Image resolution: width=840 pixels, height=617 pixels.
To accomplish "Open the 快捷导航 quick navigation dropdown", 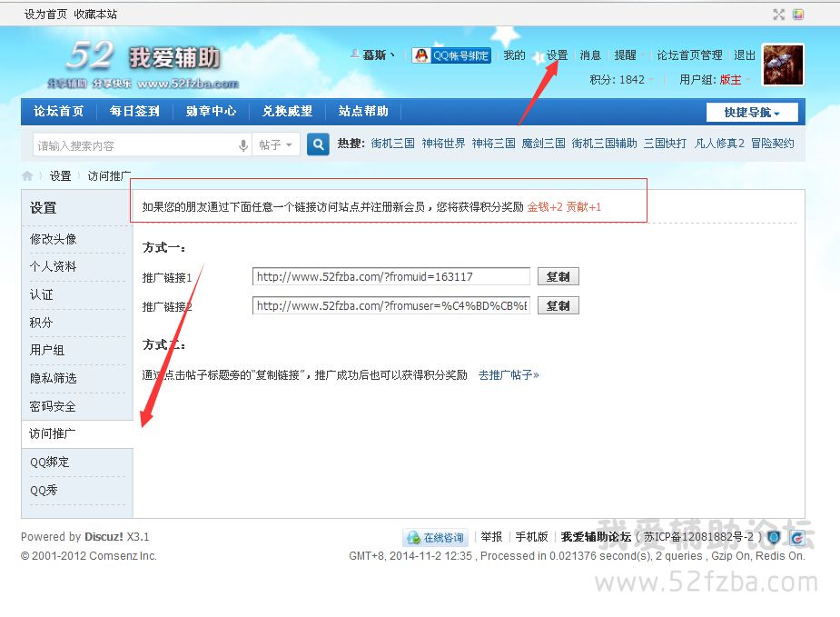I will coord(752,112).
